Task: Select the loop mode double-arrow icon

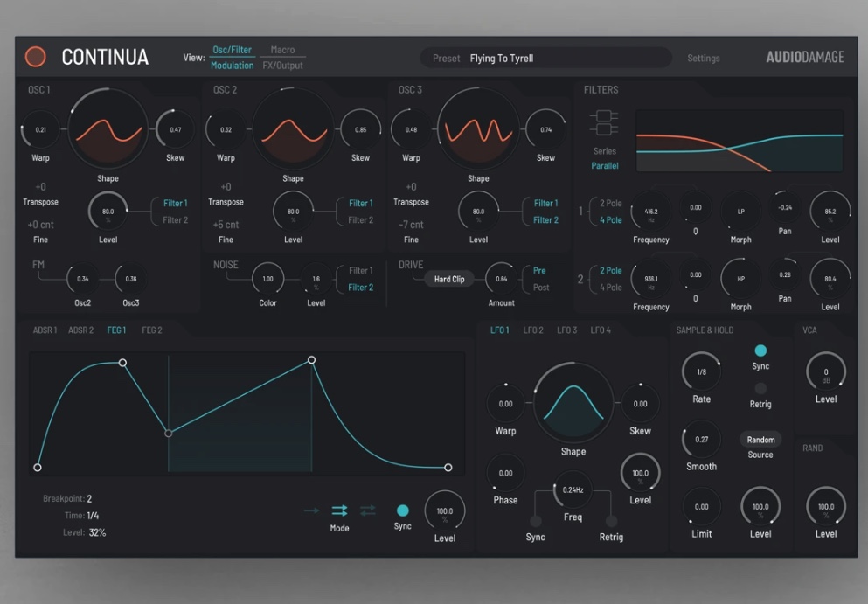Action: tap(339, 510)
